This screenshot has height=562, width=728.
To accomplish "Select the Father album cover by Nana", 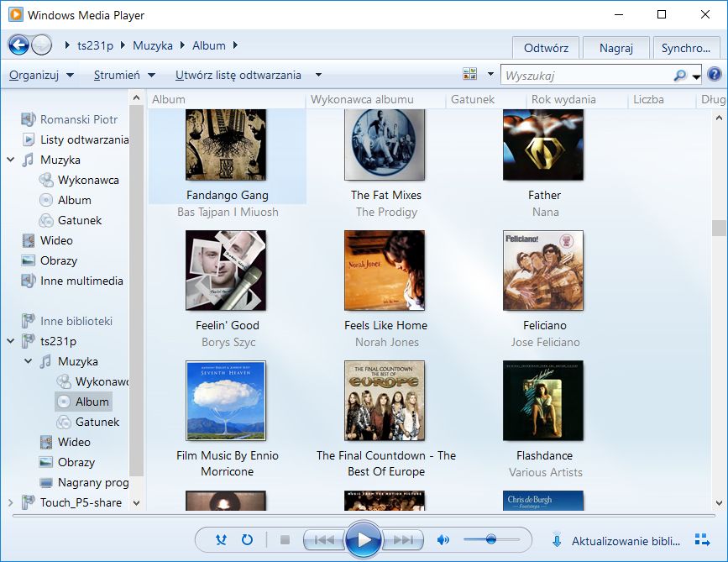I will point(543,144).
